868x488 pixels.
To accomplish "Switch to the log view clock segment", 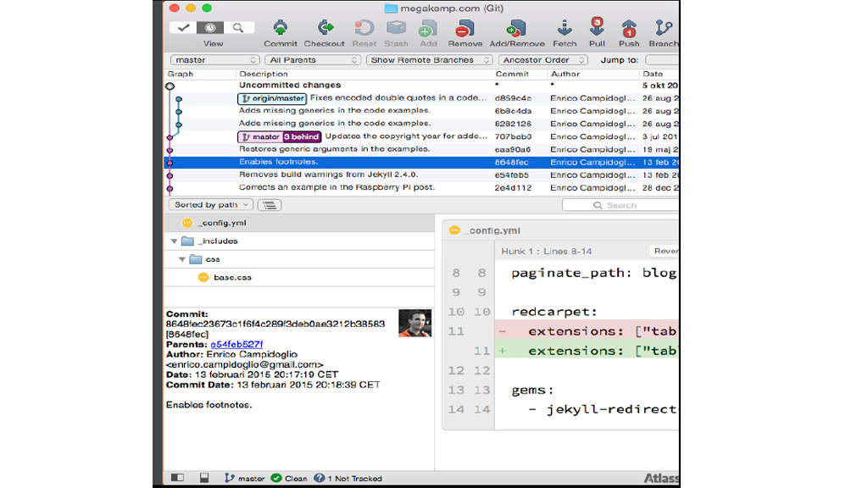I will tap(210, 28).
